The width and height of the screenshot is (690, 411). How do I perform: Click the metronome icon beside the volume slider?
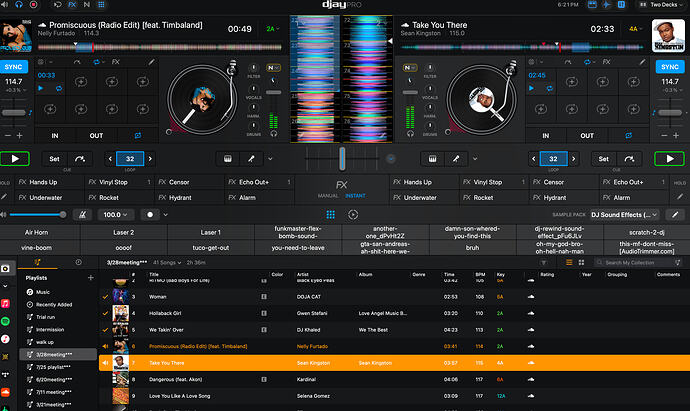82,215
